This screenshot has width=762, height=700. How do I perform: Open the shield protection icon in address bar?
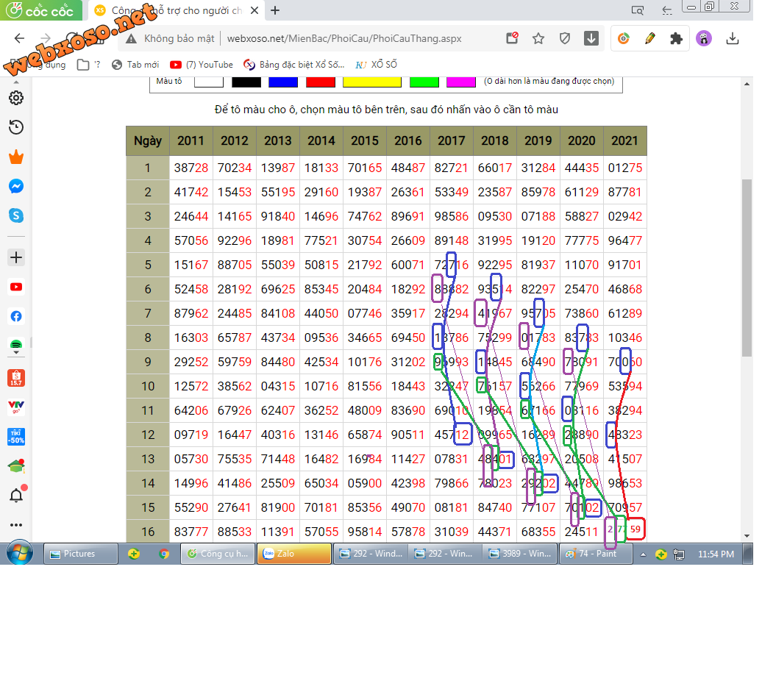click(564, 38)
